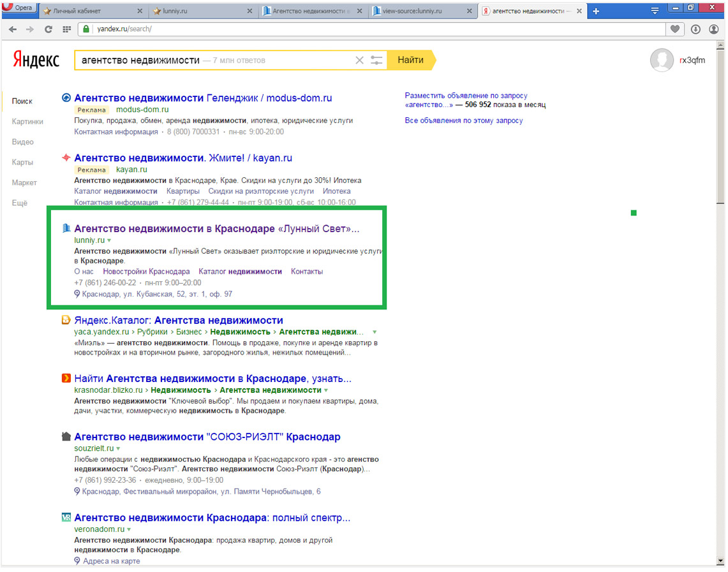This screenshot has width=728, height=572.
Task: Select the Маркет search section
Action: (x=24, y=183)
